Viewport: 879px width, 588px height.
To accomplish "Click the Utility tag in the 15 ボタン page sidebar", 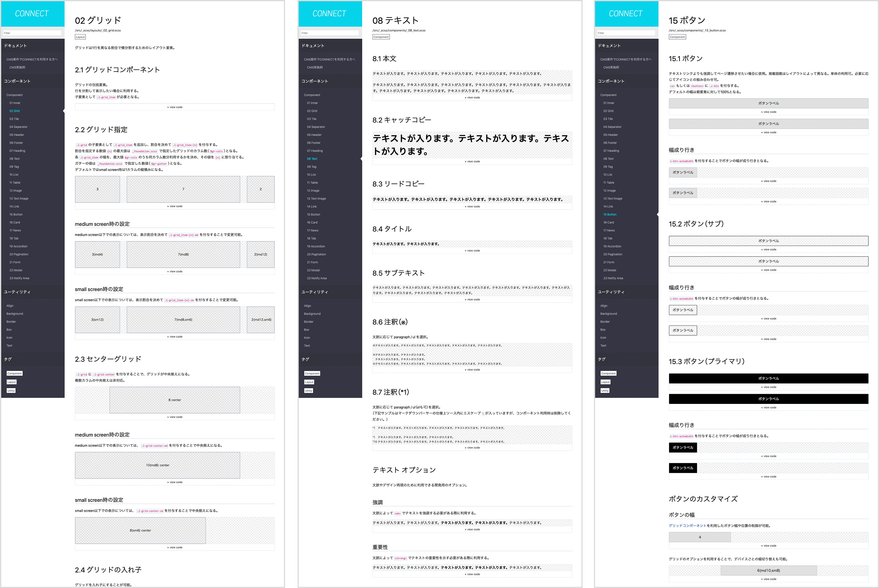I will (x=605, y=391).
